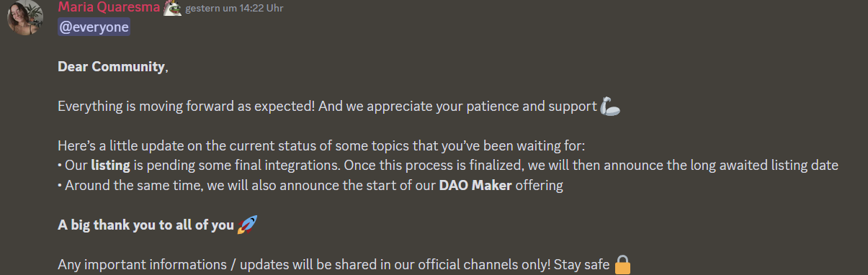
Task: Click 'Everything is moving forward as expected!' sentence
Action: click(x=186, y=107)
